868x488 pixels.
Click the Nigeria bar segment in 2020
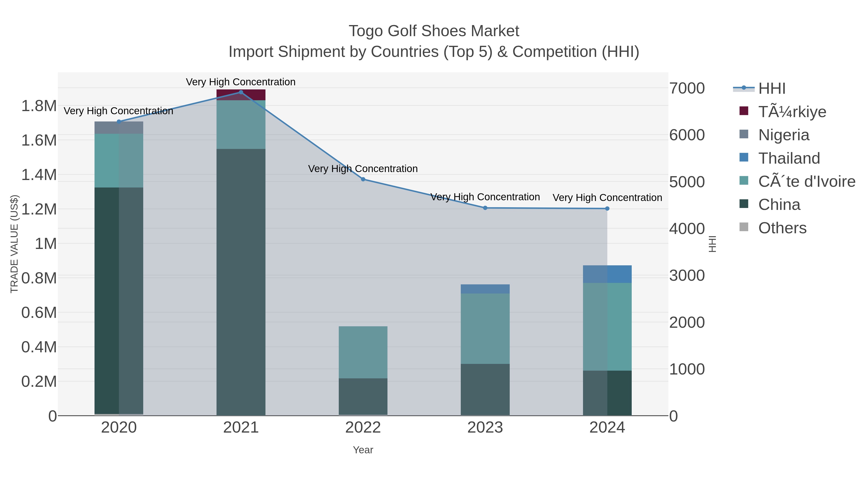[x=119, y=128]
